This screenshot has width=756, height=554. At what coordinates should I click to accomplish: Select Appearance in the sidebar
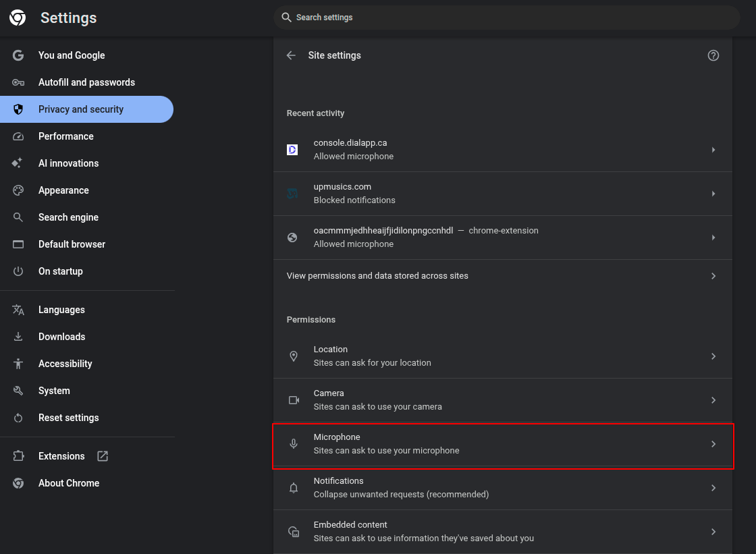[x=63, y=190]
